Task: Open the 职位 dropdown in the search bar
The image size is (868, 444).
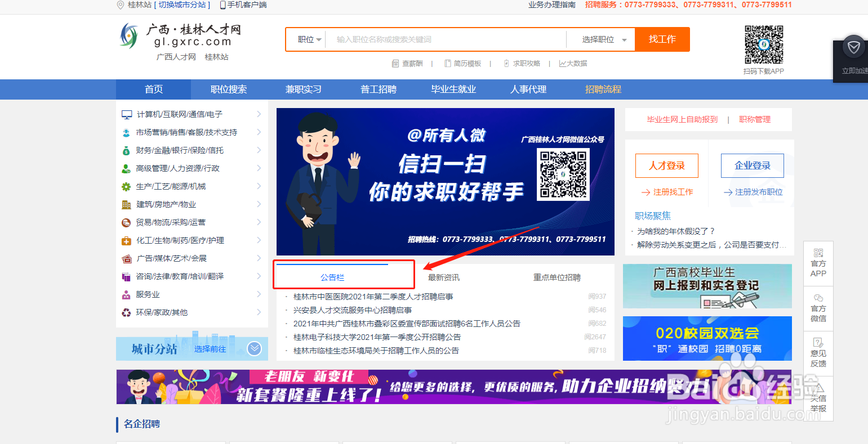Action: (307, 39)
